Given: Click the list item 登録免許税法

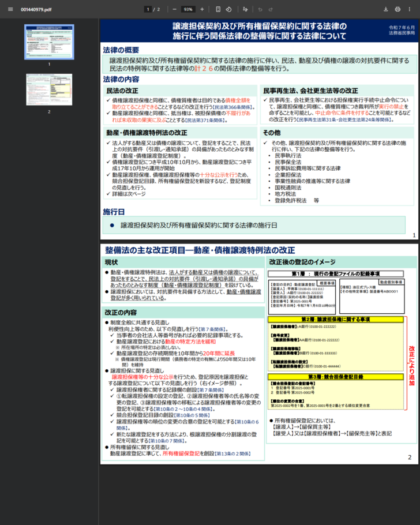Looking at the screenshot, I should coord(291,200).
